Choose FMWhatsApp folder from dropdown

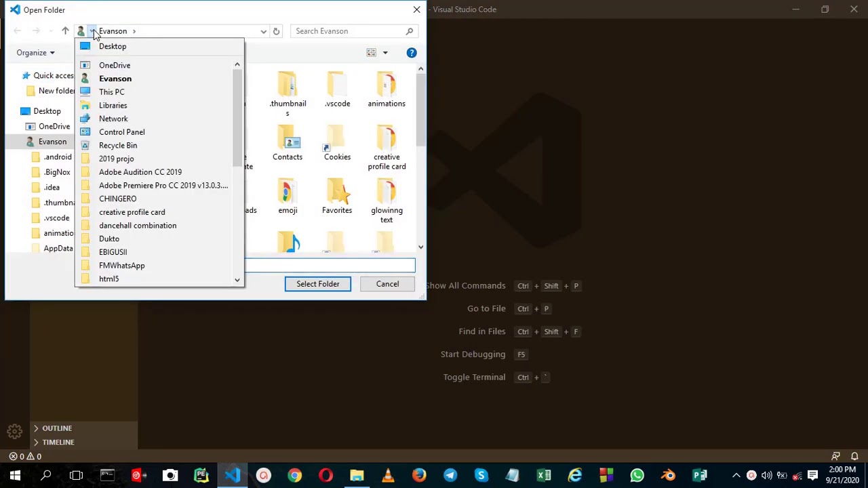tap(121, 266)
